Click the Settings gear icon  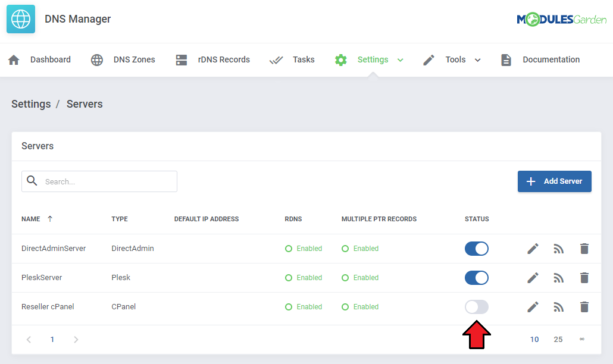(x=341, y=59)
